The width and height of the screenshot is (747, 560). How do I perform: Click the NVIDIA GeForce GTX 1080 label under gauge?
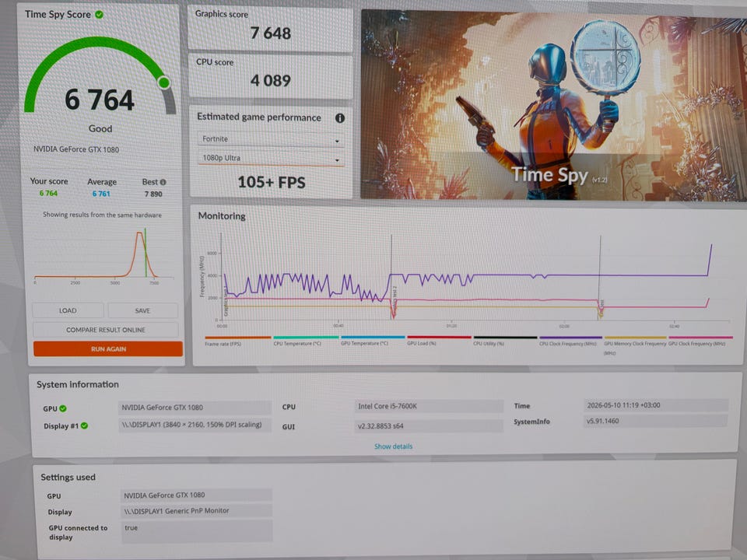pyautogui.click(x=76, y=149)
